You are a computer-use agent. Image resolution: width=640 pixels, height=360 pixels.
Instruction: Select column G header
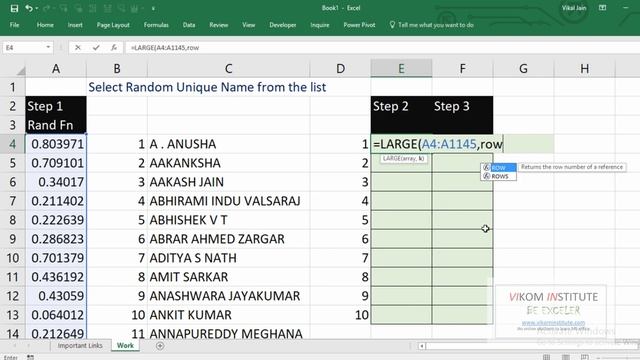[523, 68]
